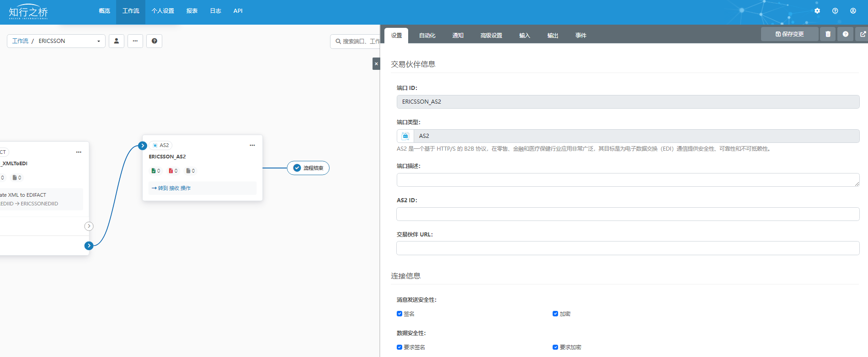Click the 保存变更 button
Screen dimensions: 868x357
789,34
